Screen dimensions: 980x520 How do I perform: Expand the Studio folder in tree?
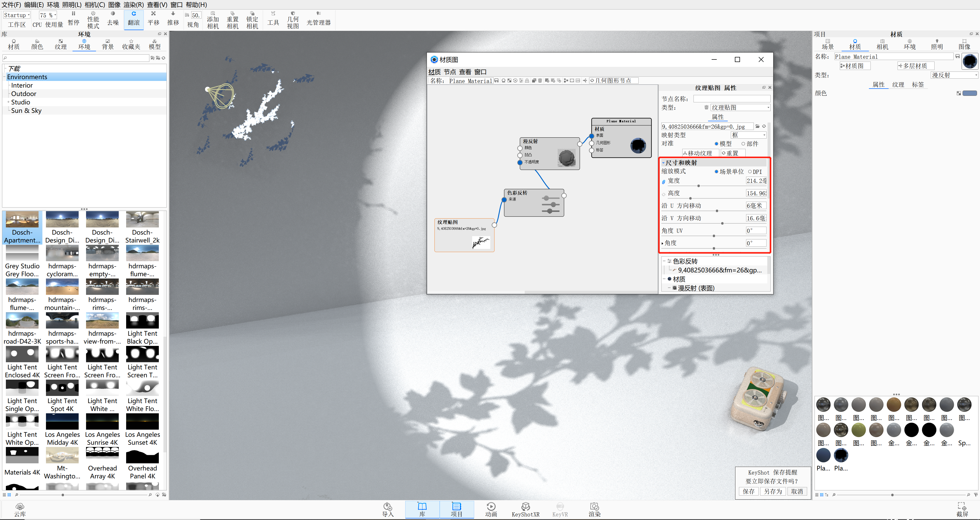pos(8,102)
